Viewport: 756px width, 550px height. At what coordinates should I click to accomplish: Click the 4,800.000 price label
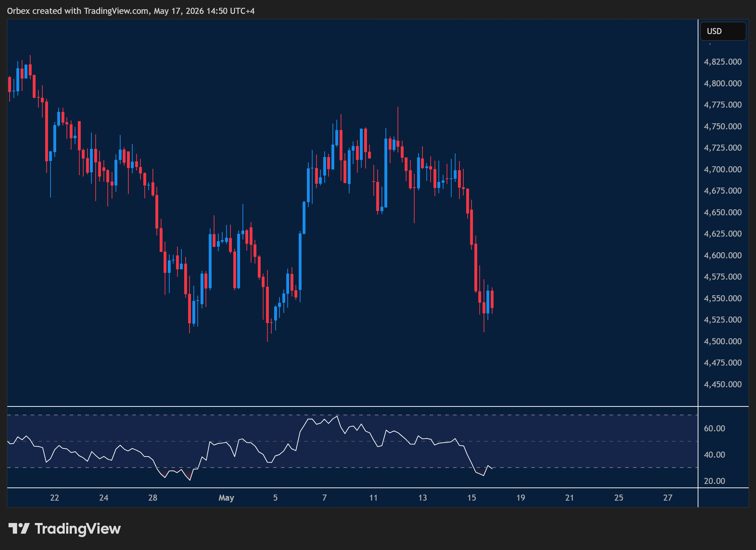[x=723, y=83]
